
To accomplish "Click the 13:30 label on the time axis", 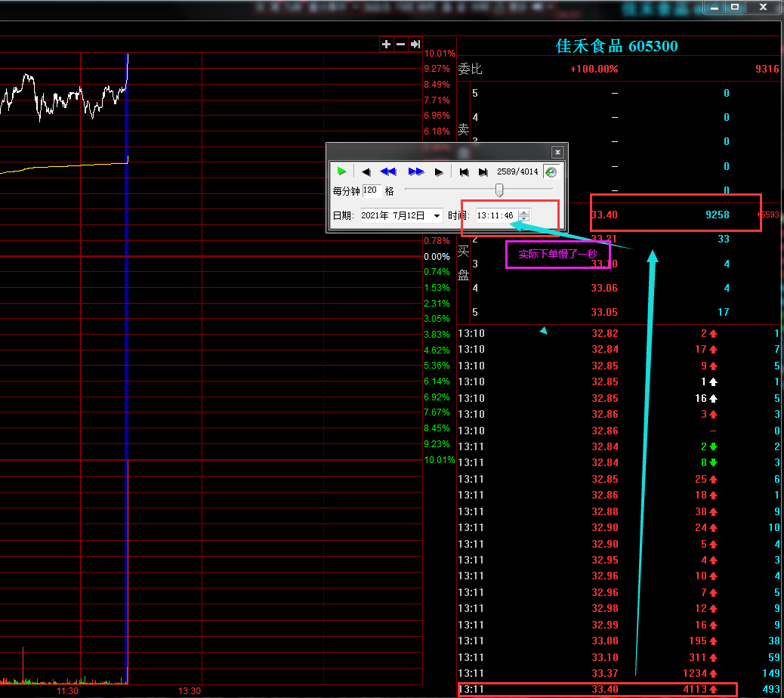I will pos(190,691).
